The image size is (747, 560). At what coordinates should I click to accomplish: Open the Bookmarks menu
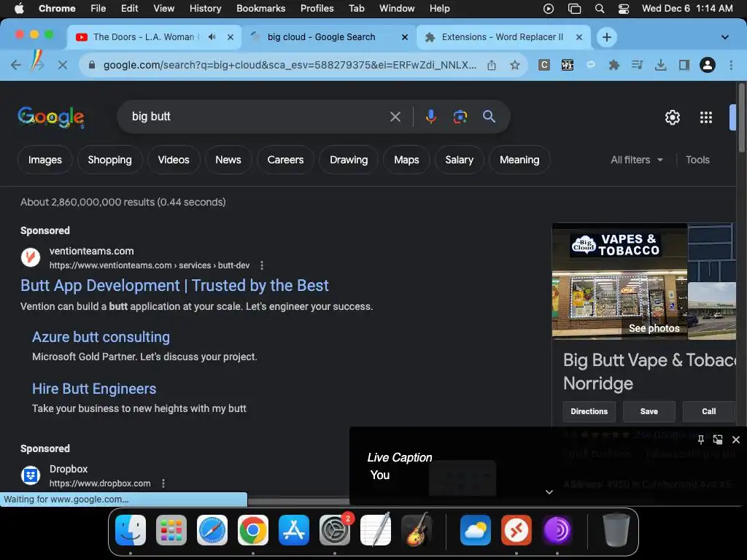260,9
